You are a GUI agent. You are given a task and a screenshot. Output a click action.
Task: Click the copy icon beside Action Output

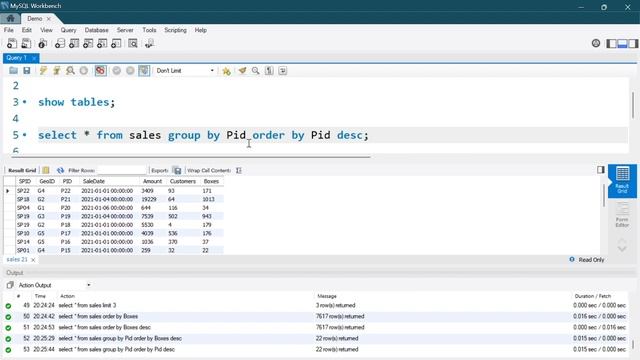(10, 285)
